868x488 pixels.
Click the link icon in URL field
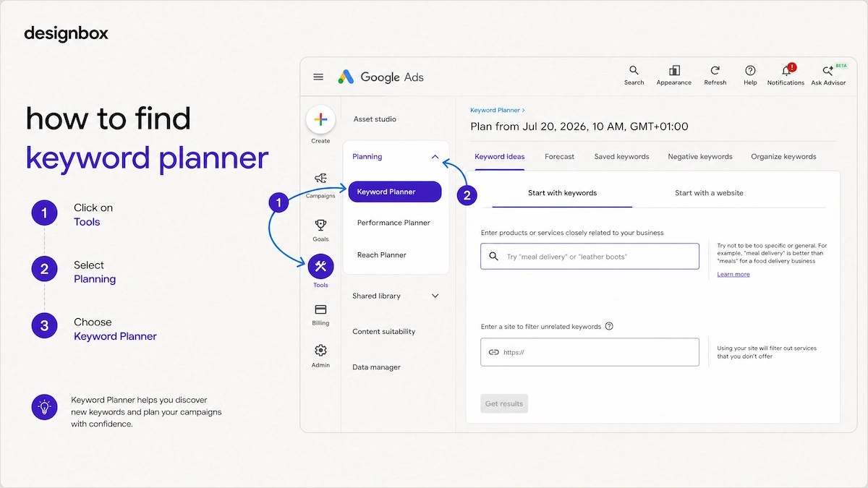pyautogui.click(x=494, y=352)
